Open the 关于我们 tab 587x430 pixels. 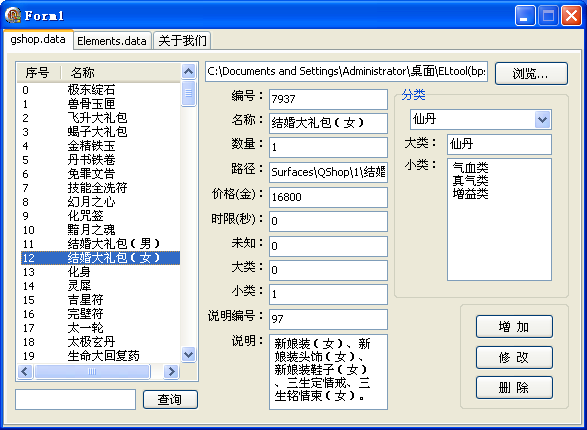(182, 40)
